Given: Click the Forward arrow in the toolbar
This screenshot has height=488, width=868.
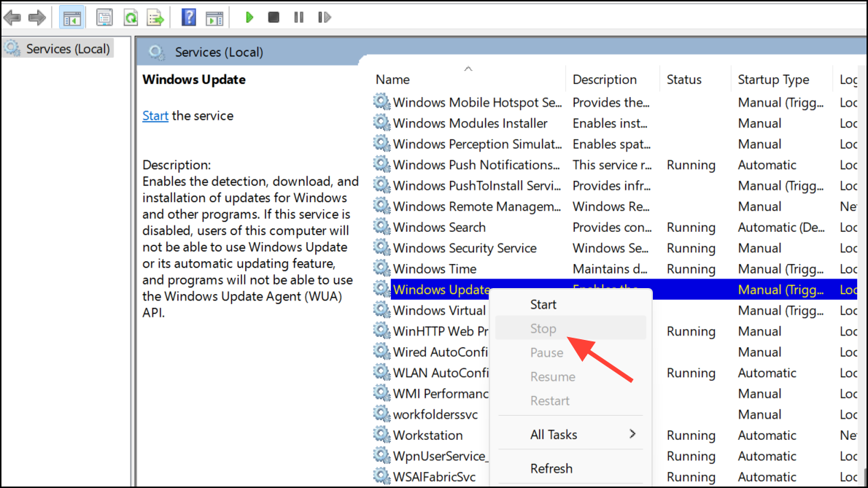Looking at the screenshot, I should [37, 18].
